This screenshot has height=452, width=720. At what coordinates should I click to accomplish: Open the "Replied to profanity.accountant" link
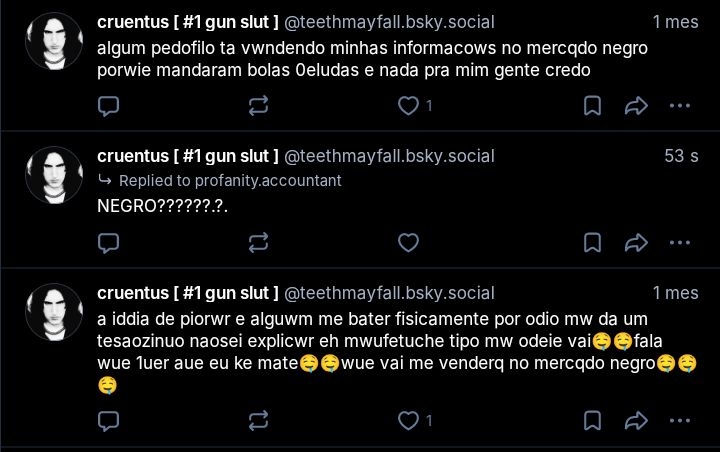[230, 181]
